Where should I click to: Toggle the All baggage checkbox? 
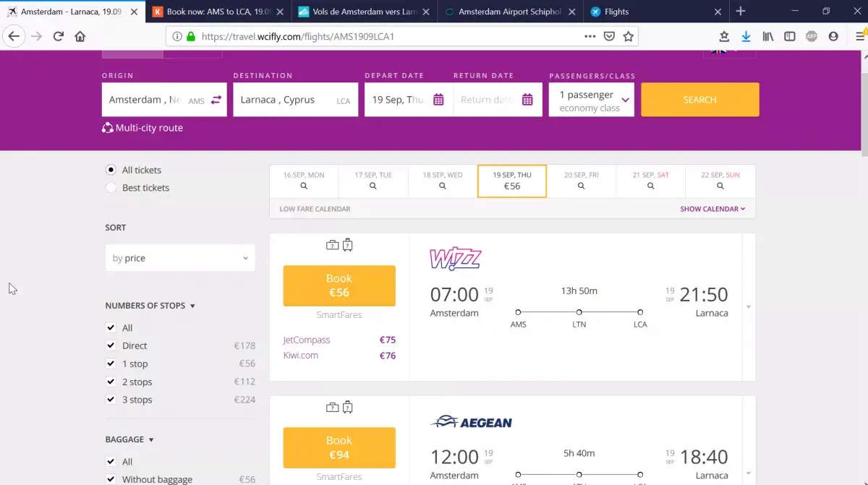(111, 461)
